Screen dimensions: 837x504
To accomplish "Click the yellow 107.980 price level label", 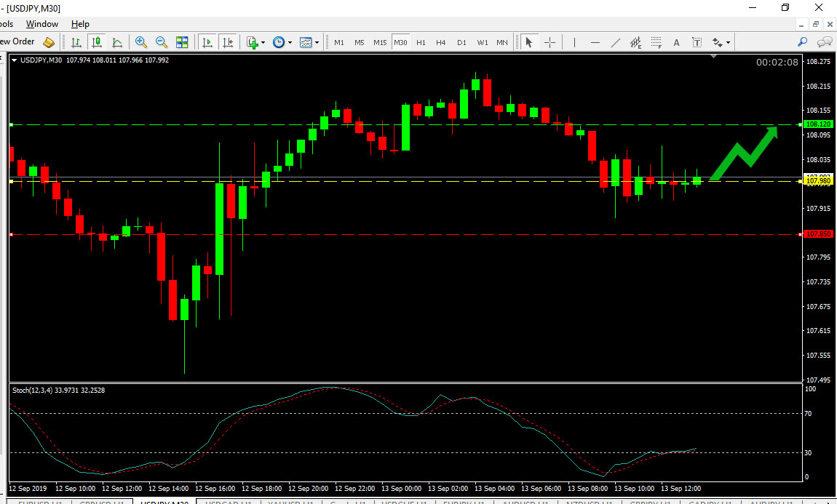I will pyautogui.click(x=818, y=181).
